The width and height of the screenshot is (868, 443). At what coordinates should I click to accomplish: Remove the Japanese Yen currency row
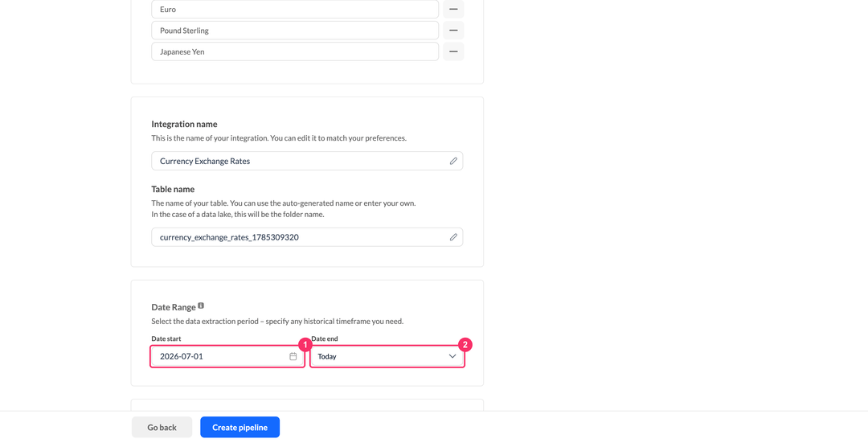pyautogui.click(x=452, y=51)
